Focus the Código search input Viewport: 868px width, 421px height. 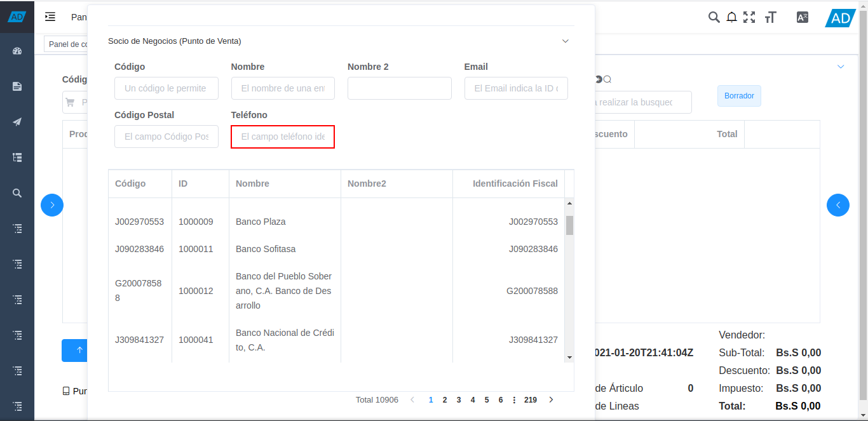tap(166, 88)
